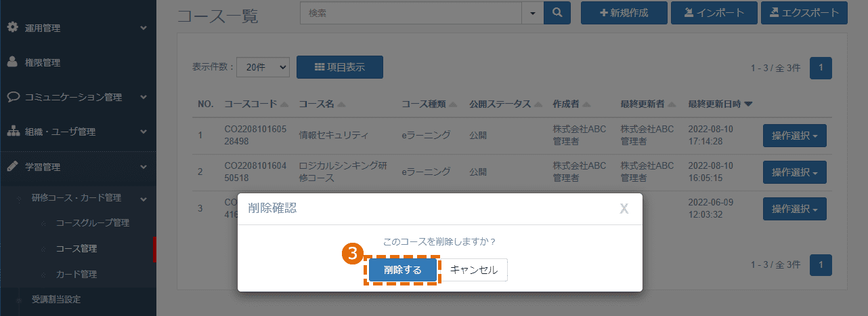Click the top page 1 pagination button
868x316 pixels.
[x=821, y=68]
